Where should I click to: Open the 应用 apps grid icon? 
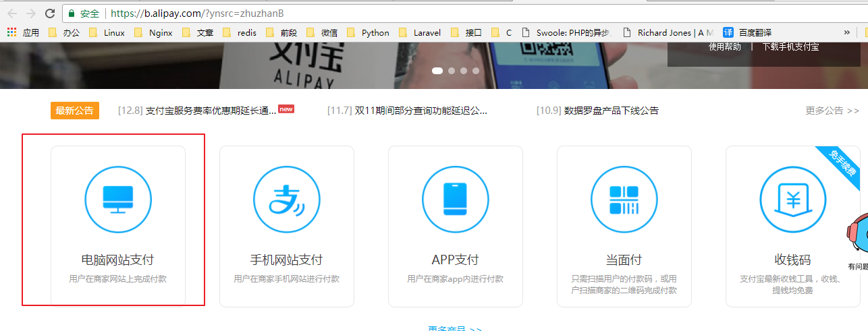11,32
